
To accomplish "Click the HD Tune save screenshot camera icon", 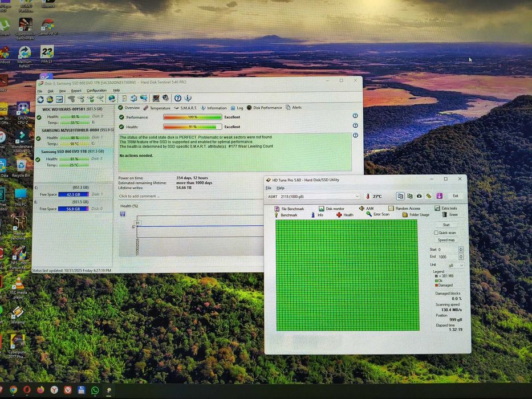I will tap(419, 196).
